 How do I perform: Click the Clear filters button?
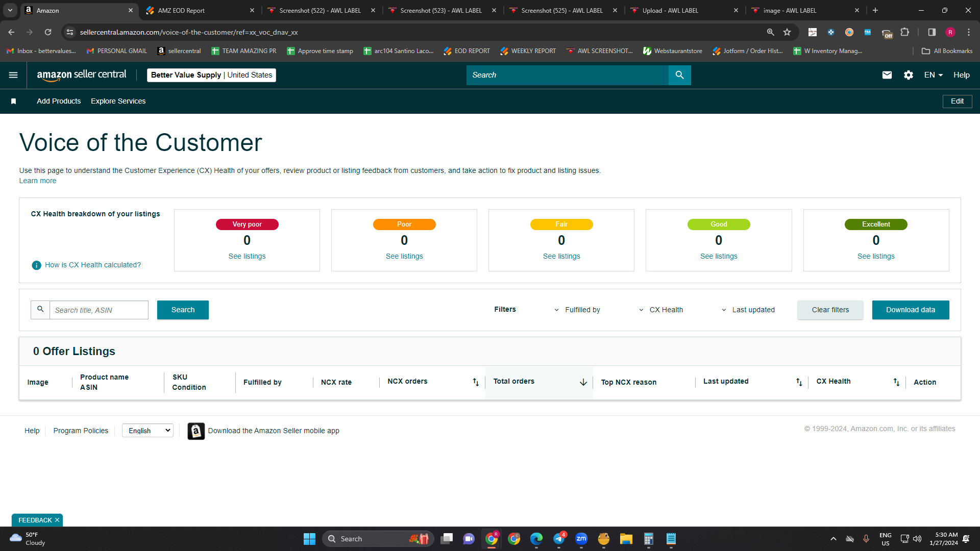830,310
